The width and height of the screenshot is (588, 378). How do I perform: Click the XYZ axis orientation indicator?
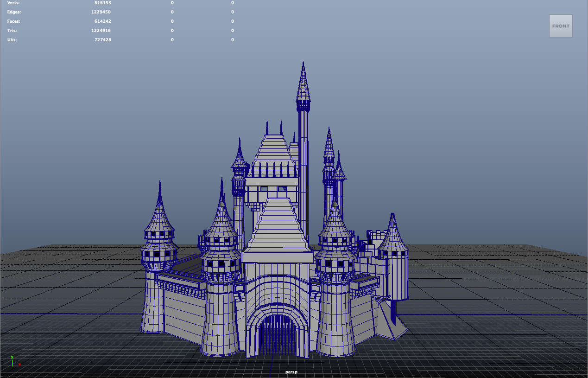coord(16,361)
